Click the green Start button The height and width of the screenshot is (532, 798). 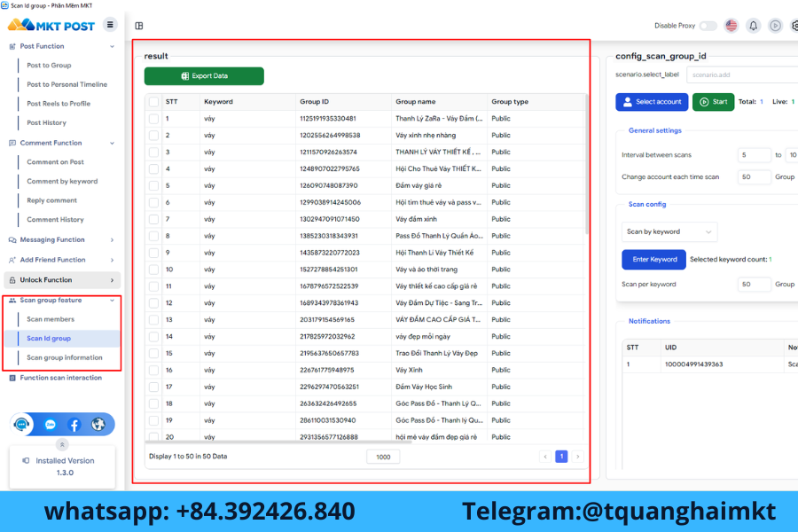[713, 102]
